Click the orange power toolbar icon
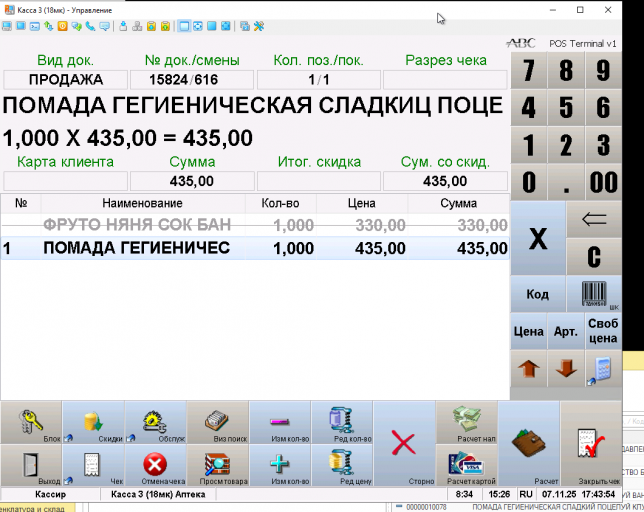 [x=62, y=26]
